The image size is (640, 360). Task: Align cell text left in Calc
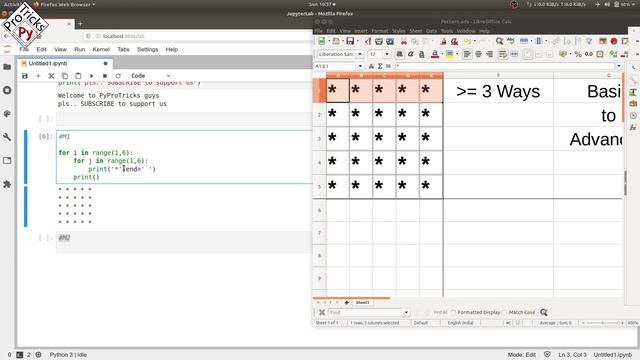tap(467, 54)
